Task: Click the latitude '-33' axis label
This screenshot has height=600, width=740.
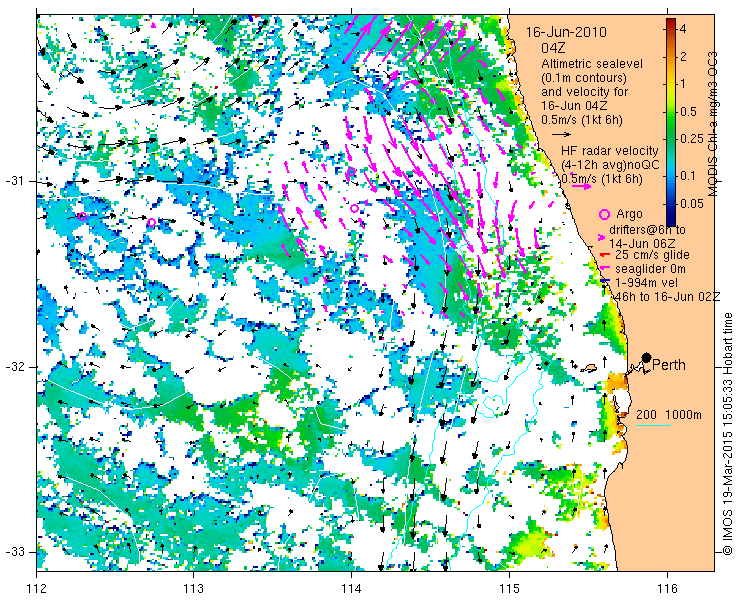Action: tap(15, 552)
